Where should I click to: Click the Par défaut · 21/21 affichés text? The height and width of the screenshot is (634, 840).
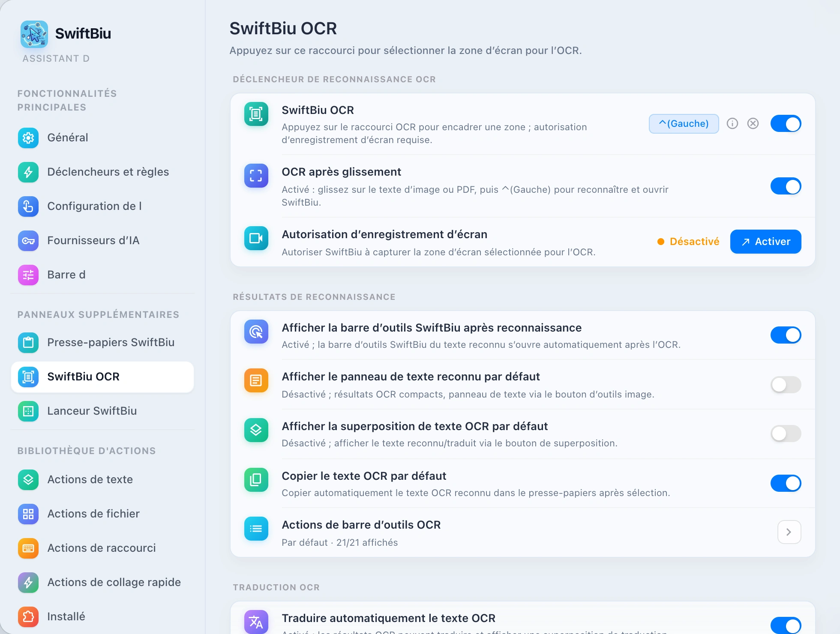pyautogui.click(x=339, y=542)
